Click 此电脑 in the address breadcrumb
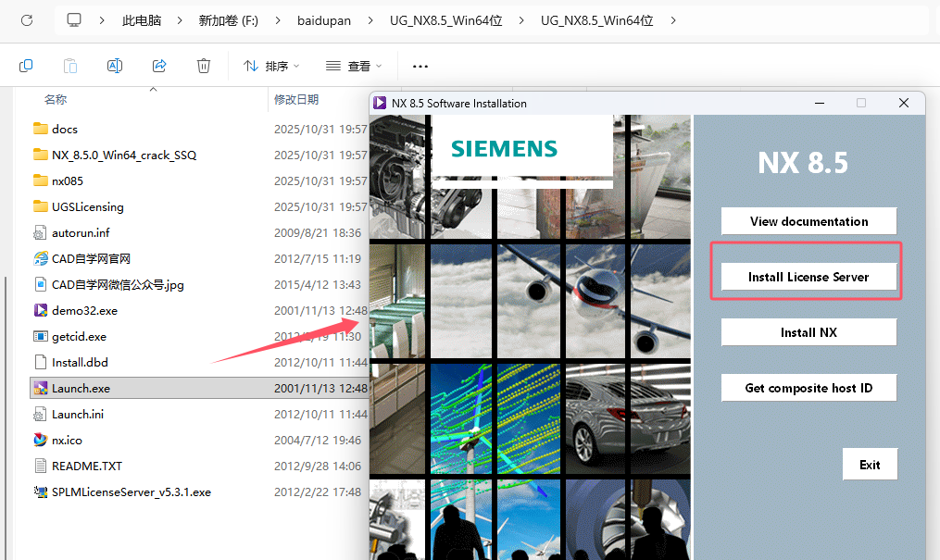The width and height of the screenshot is (940, 560). point(142,20)
